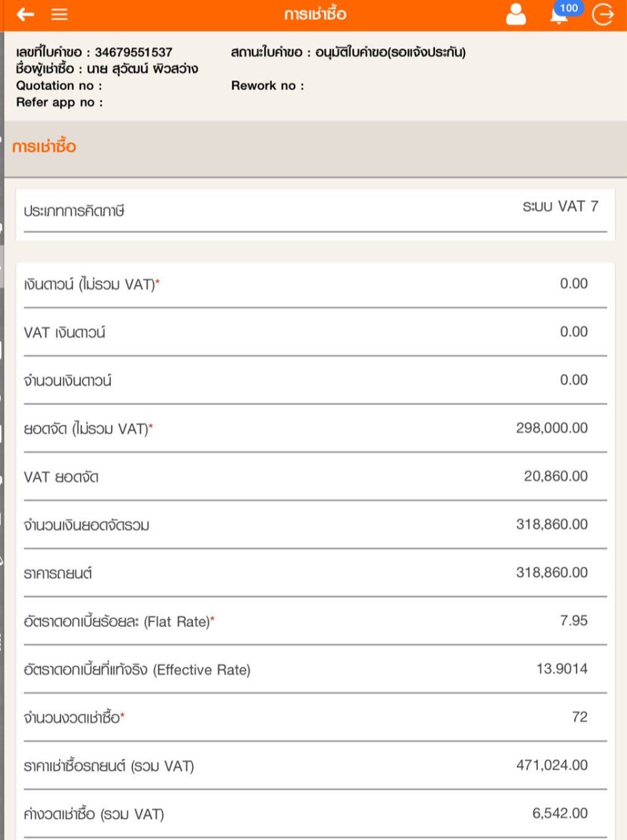Tap the Effective Rate value 13.9014
627x840 pixels.
point(561,669)
